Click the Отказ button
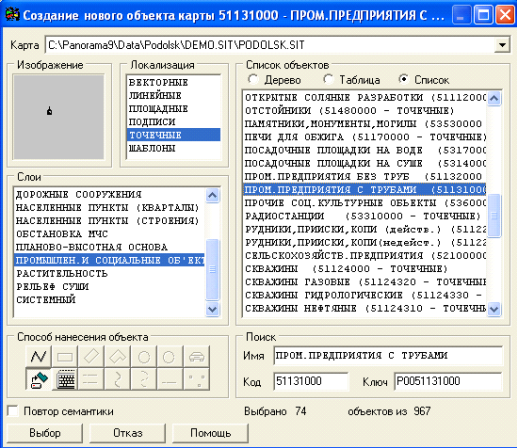Screen dimensions: 517x448 [x=127, y=433]
